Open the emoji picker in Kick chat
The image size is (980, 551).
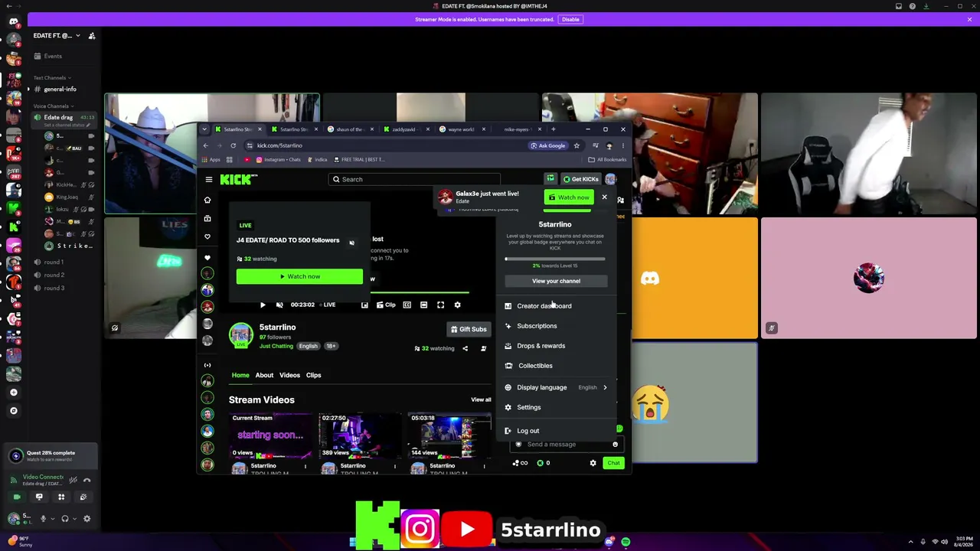coord(615,445)
